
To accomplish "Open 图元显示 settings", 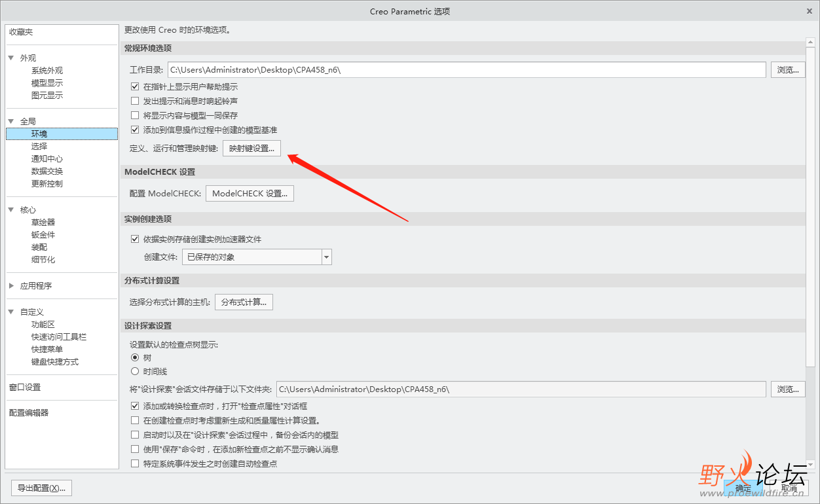I will (x=47, y=95).
